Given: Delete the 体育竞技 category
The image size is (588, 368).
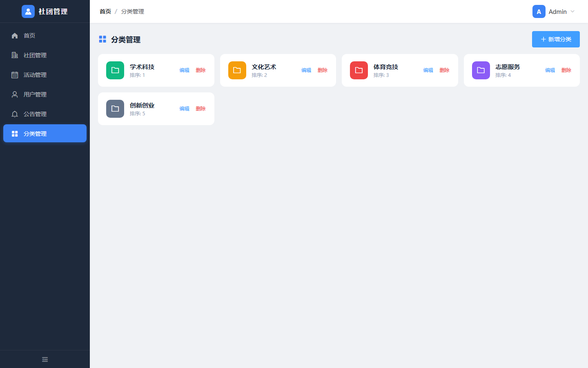Looking at the screenshot, I should point(445,70).
